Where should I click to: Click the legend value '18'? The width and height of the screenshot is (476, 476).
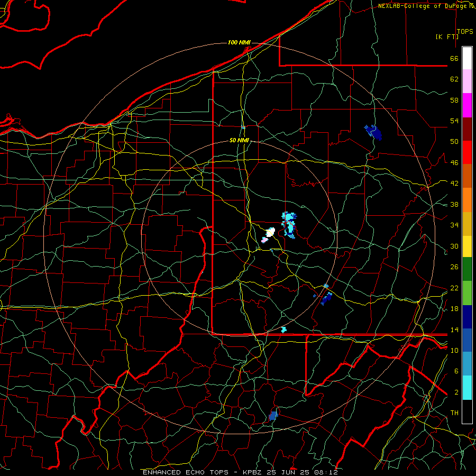(x=454, y=309)
